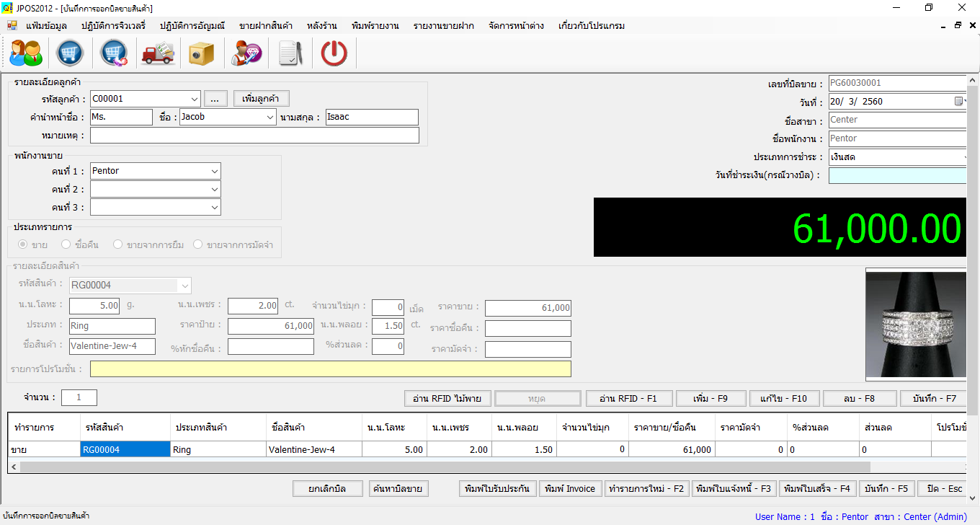Click the blue shopping cart toolbar icon

pyautogui.click(x=69, y=53)
